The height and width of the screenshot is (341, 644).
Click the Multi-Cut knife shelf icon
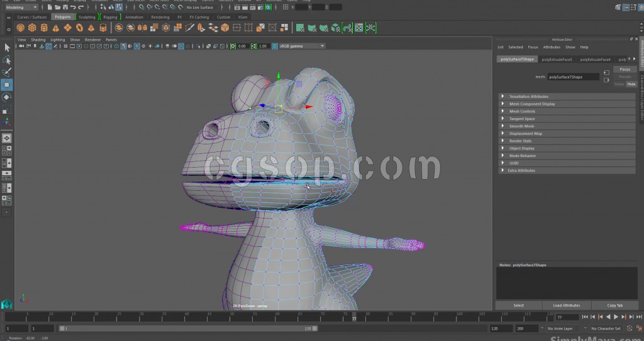pyautogui.click(x=190, y=28)
